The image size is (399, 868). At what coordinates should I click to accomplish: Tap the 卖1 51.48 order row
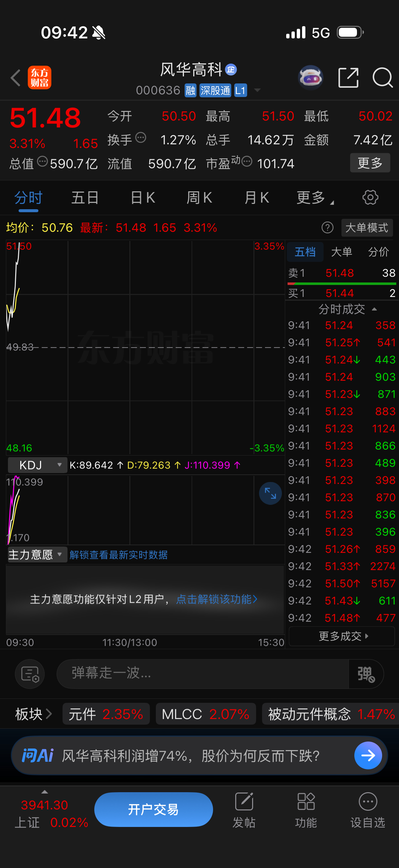[x=342, y=273]
